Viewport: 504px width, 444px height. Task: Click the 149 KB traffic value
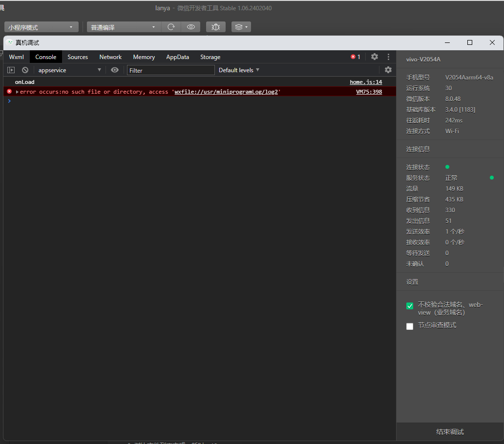(x=454, y=188)
